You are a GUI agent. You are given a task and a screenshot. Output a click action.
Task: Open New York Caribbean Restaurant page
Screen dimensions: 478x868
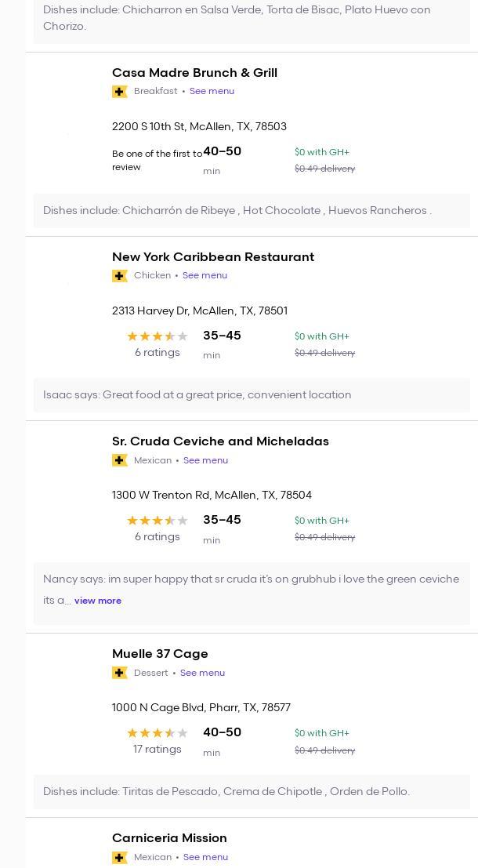tap(213, 257)
